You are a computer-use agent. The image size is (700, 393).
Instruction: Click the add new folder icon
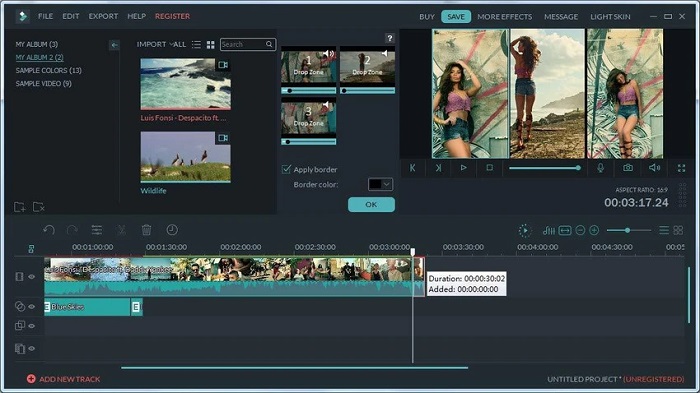click(x=19, y=207)
